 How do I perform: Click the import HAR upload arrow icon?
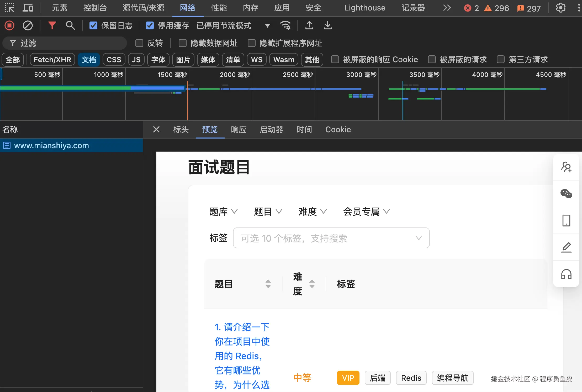(x=309, y=25)
